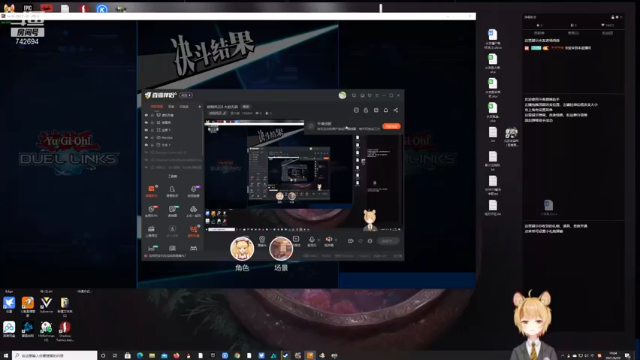Click the blue K icon in the top bar
The height and width of the screenshot is (360, 640).
coord(102,9)
